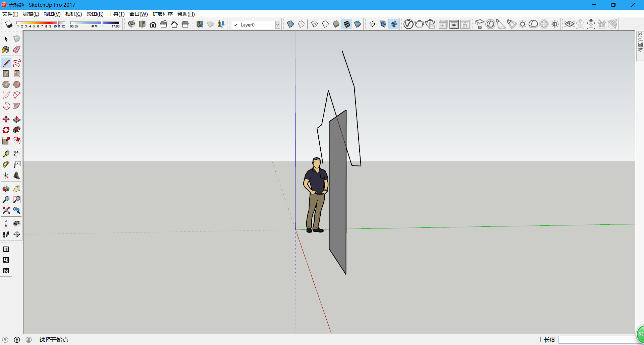Open the 扩展程序 extensions menu

click(162, 14)
